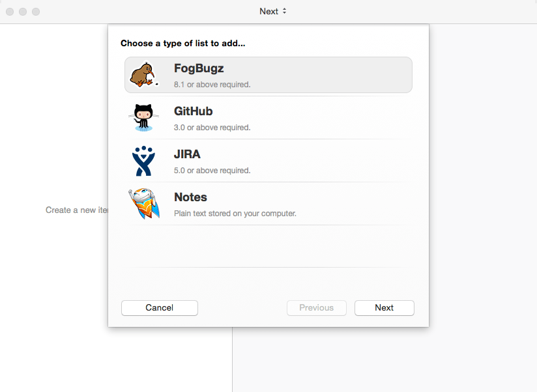Choose the JIRA logo icon
This screenshot has height=392, width=537.
click(x=143, y=161)
